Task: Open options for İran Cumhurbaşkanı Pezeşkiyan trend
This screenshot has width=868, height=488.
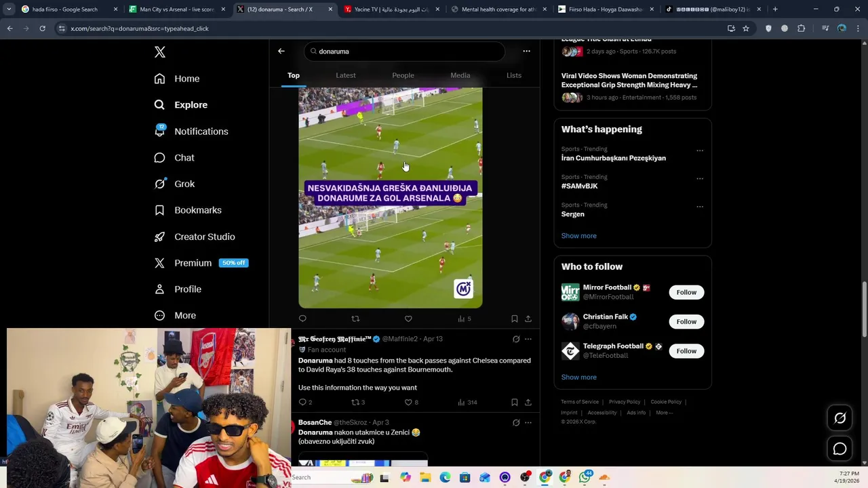Action: (700, 150)
